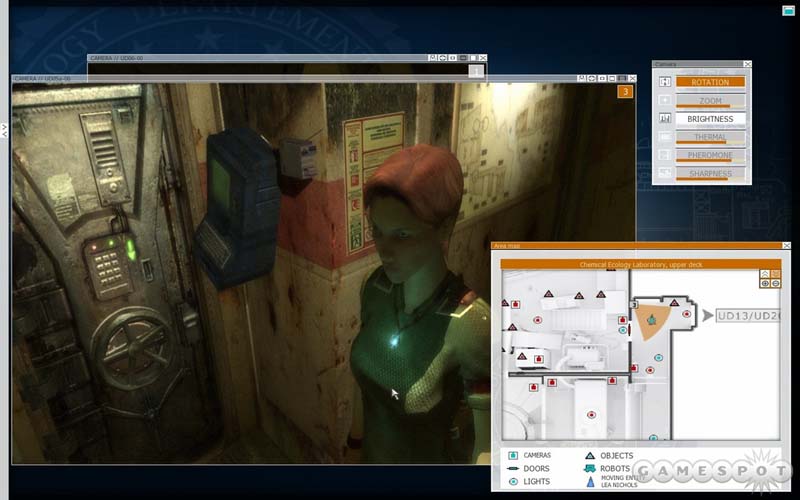The width and height of the screenshot is (800, 500).
Task: Click the orange camera number 3 badge
Action: tap(625, 92)
